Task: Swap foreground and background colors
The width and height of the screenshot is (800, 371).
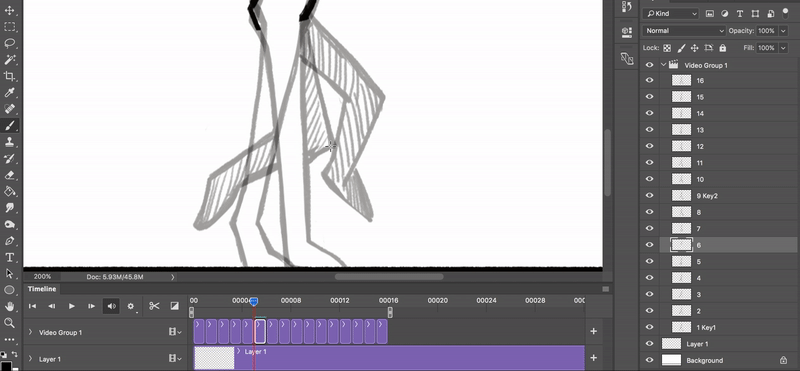Action: click(14, 354)
